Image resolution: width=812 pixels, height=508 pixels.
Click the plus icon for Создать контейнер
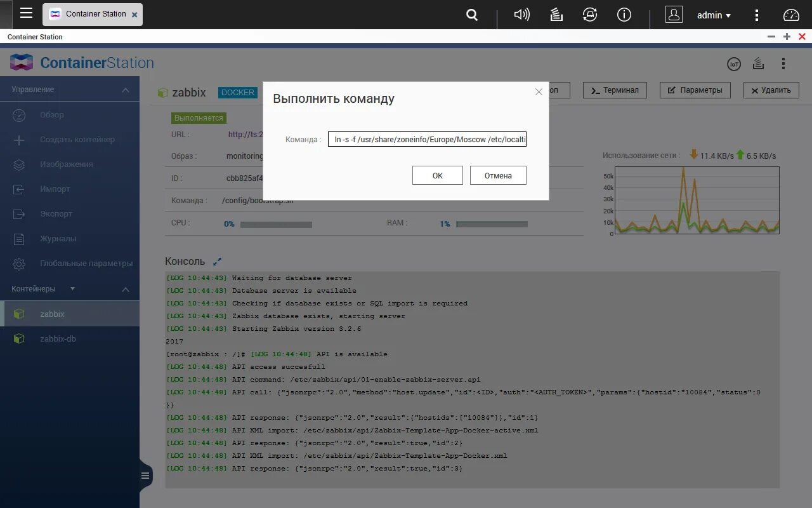tap(19, 140)
